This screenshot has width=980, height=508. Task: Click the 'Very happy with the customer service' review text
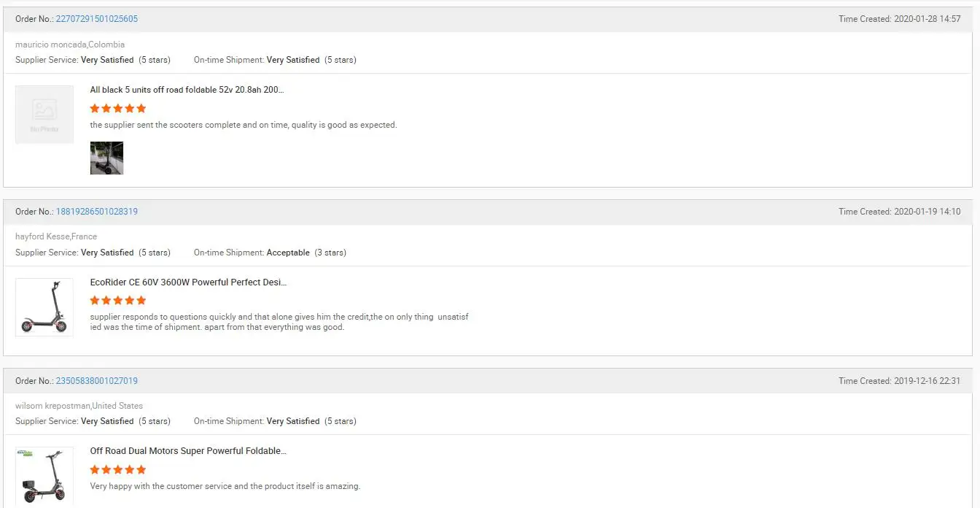tap(225, 486)
